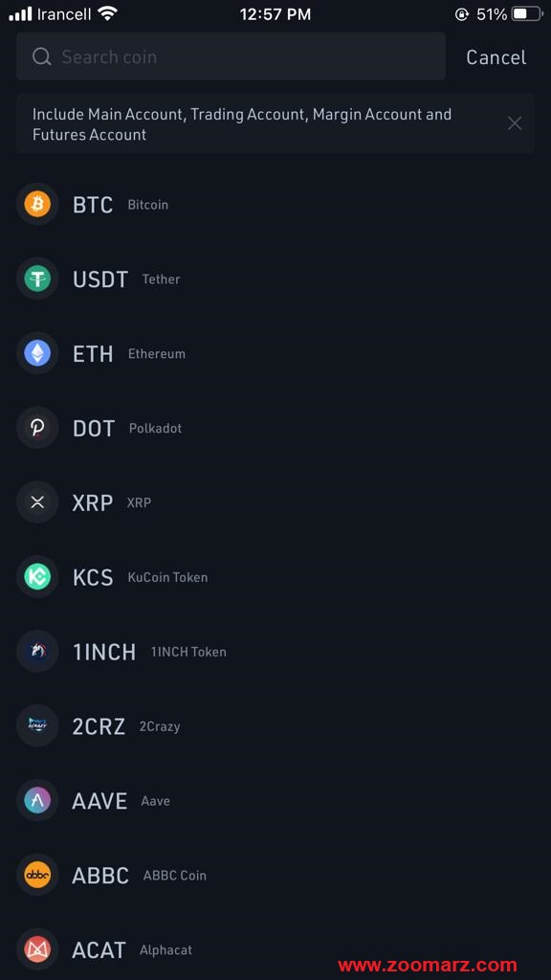Open the zoomarz.com watermark link
The width and height of the screenshot is (551, 980).
(x=428, y=966)
